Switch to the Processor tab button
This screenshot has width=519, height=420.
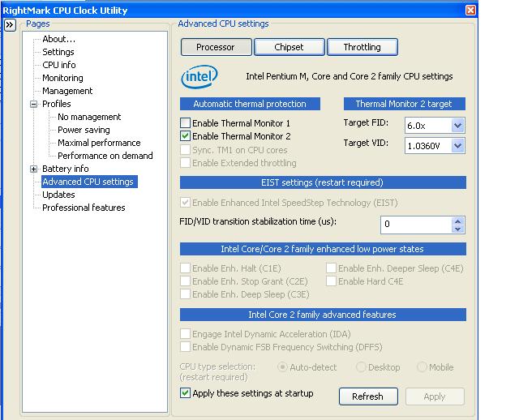[x=217, y=47]
